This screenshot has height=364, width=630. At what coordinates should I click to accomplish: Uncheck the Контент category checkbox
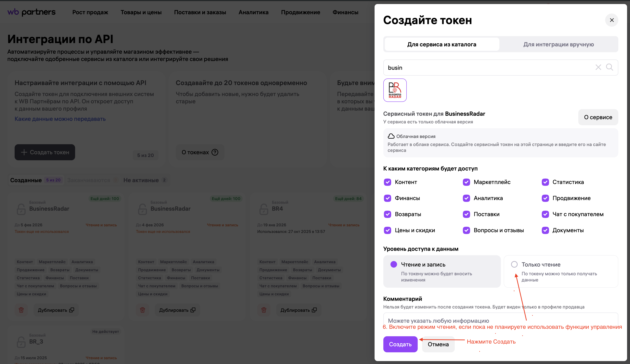tap(388, 182)
